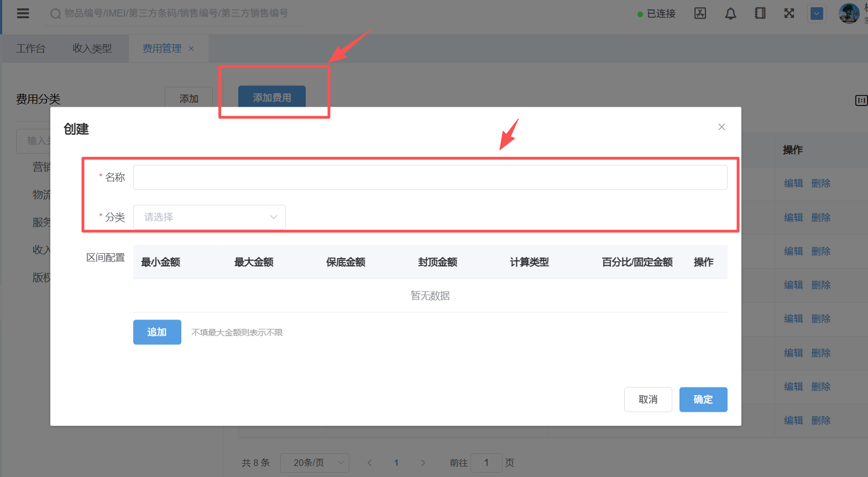
Task: Open the notebook icon in header
Action: click(760, 13)
